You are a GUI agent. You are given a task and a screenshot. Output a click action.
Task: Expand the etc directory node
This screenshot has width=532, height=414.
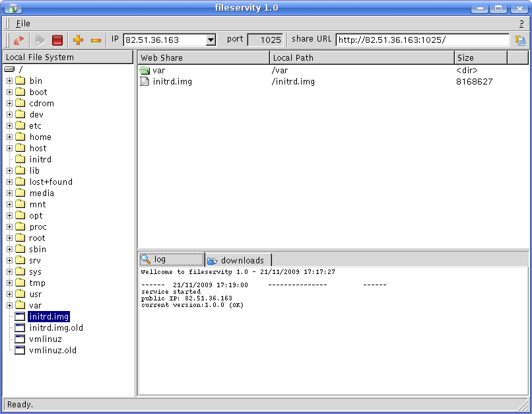point(10,126)
